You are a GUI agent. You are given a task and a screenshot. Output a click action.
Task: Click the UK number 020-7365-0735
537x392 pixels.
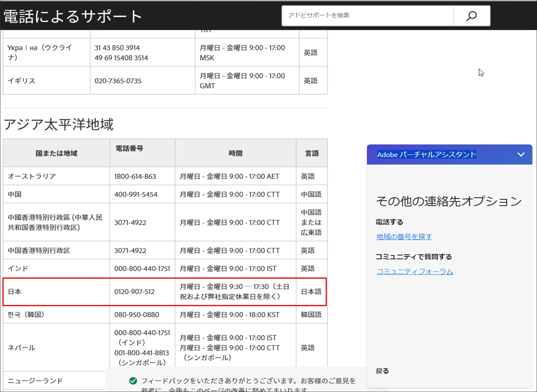coord(118,81)
